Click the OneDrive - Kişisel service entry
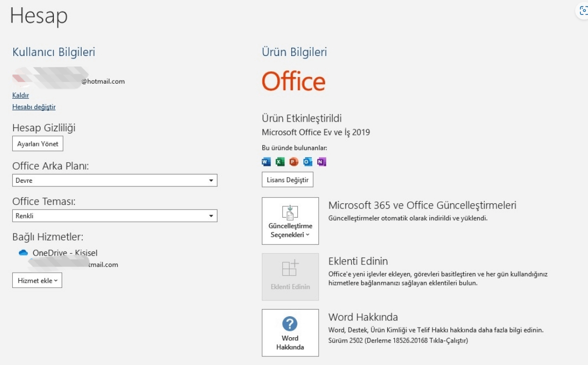Image resolution: width=588 pixels, height=365 pixels. [x=65, y=253]
